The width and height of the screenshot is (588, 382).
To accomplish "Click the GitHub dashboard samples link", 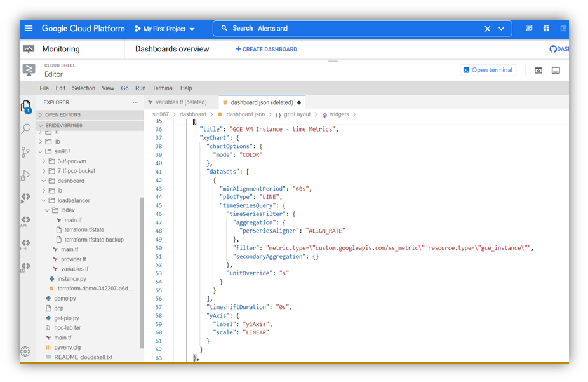I will tap(559, 49).
